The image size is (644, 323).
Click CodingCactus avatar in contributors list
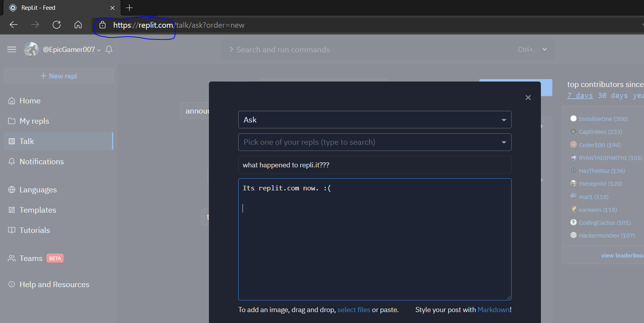tap(573, 222)
